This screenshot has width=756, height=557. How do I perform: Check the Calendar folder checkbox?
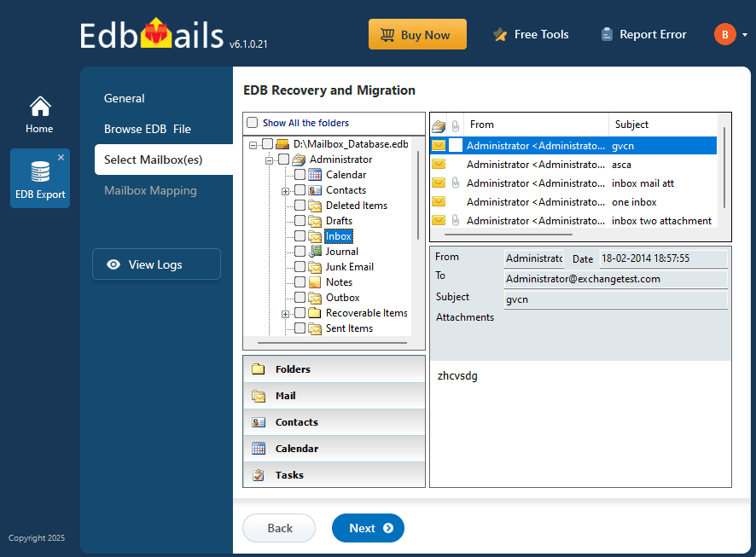(x=299, y=174)
